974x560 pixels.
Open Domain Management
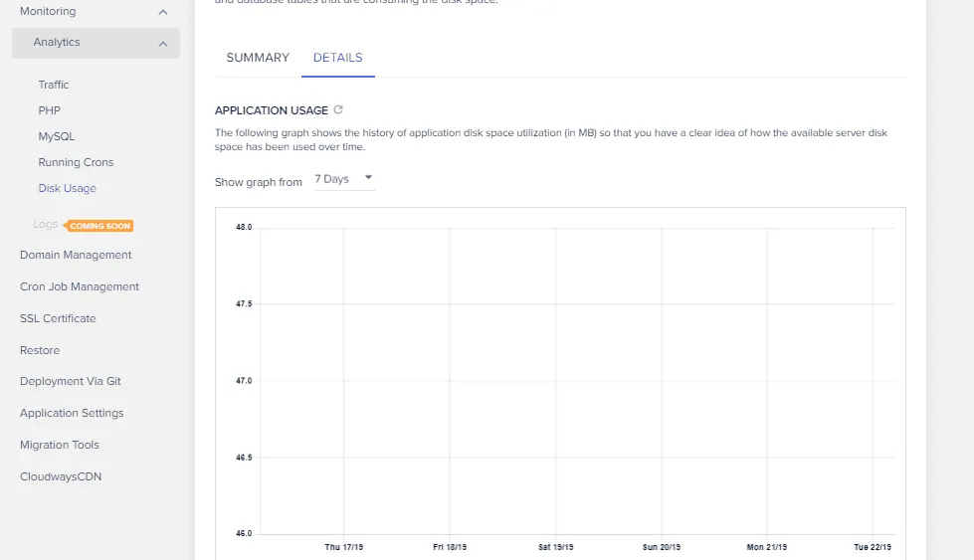76,255
